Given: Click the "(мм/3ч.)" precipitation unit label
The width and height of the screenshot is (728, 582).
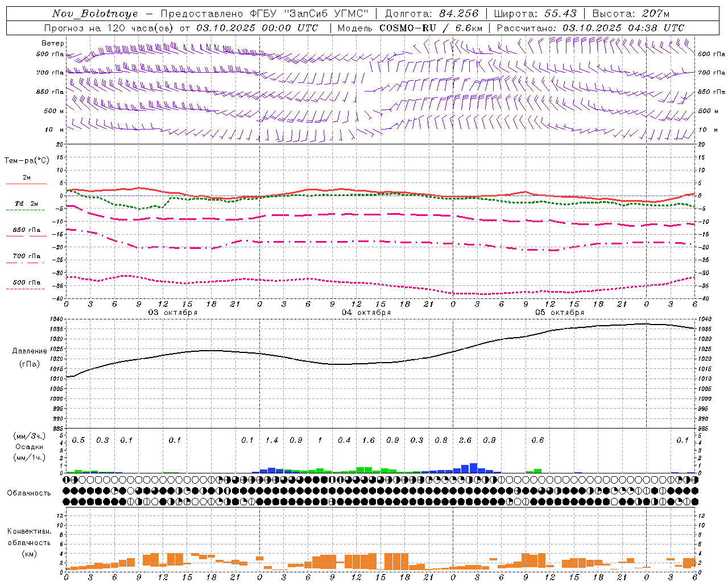Looking at the screenshot, I should point(30,436).
